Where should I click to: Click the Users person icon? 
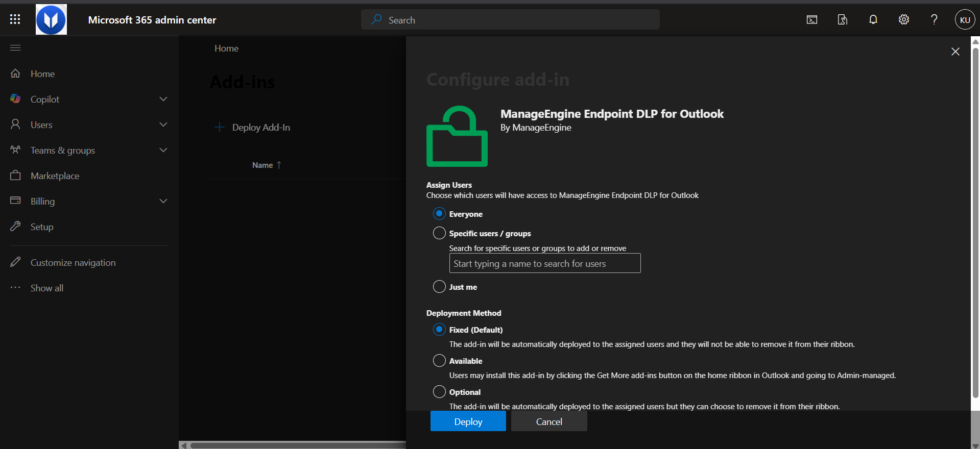16,124
